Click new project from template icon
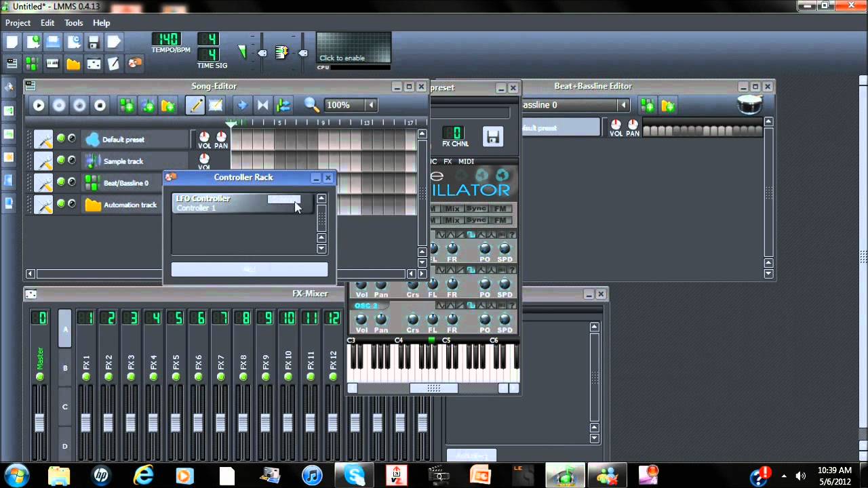The height and width of the screenshot is (488, 868). coord(33,42)
